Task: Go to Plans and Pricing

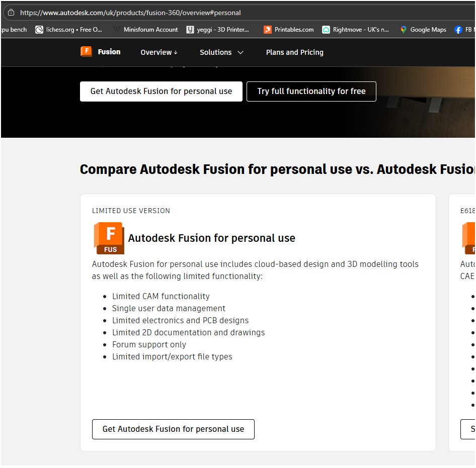Action: (x=294, y=52)
